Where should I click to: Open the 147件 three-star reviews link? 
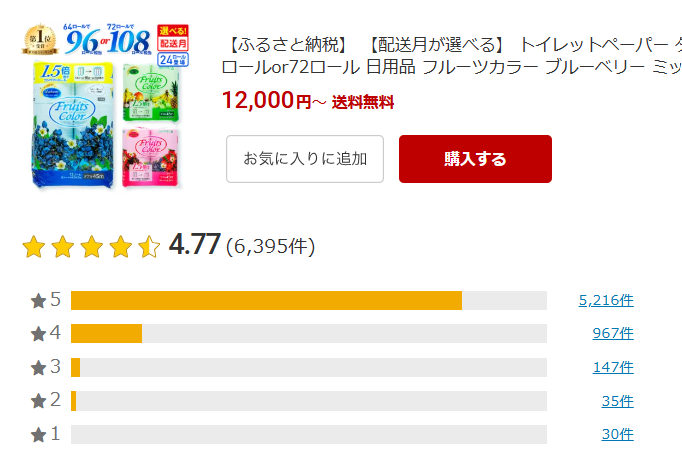[x=613, y=367]
